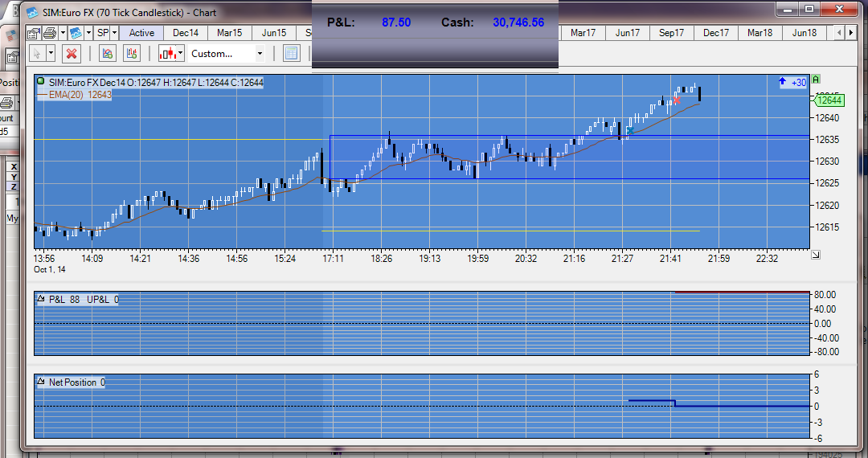Click the Oct 1, 14 date label

(50, 269)
